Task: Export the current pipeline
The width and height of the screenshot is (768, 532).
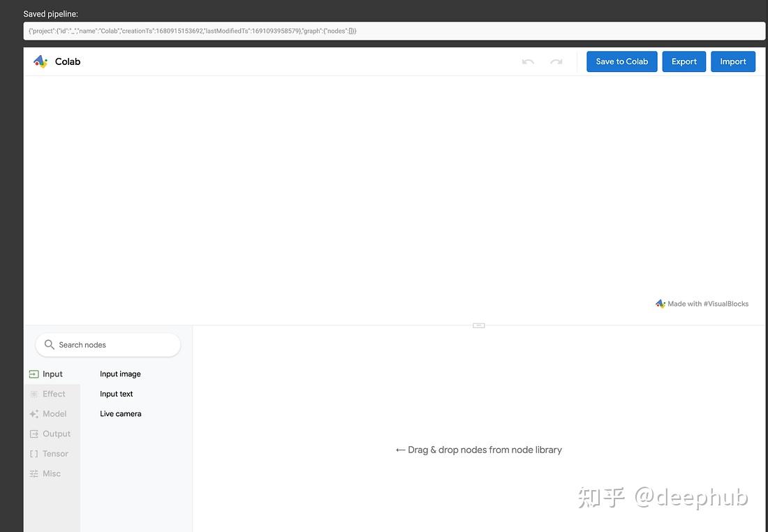Action: (684, 61)
